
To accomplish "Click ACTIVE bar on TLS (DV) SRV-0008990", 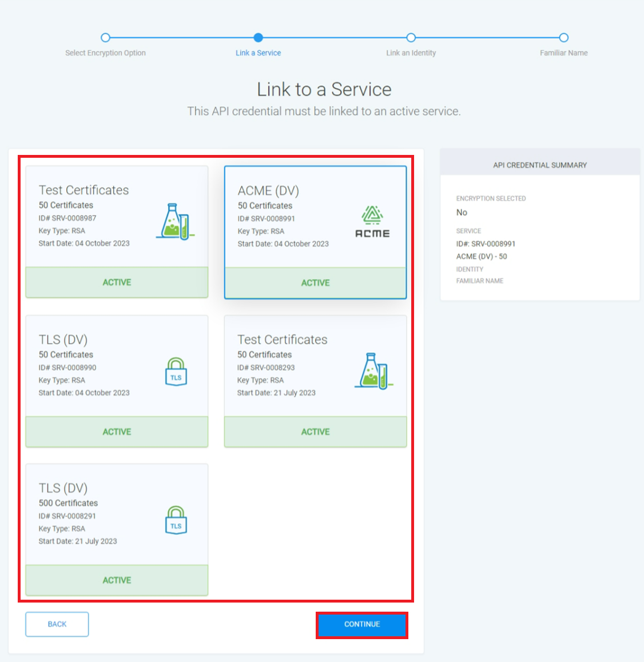I will 117,432.
